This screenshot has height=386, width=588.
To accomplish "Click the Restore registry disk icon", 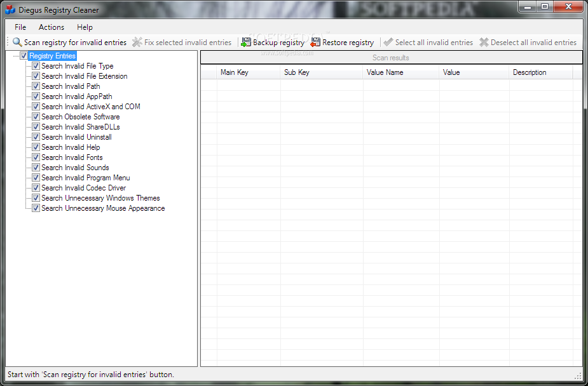I will (315, 43).
